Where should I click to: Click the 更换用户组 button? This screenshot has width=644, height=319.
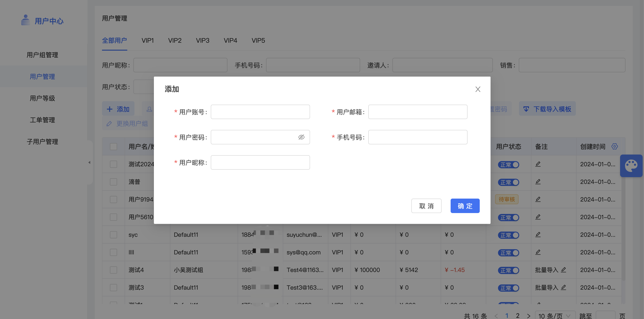[x=127, y=123]
